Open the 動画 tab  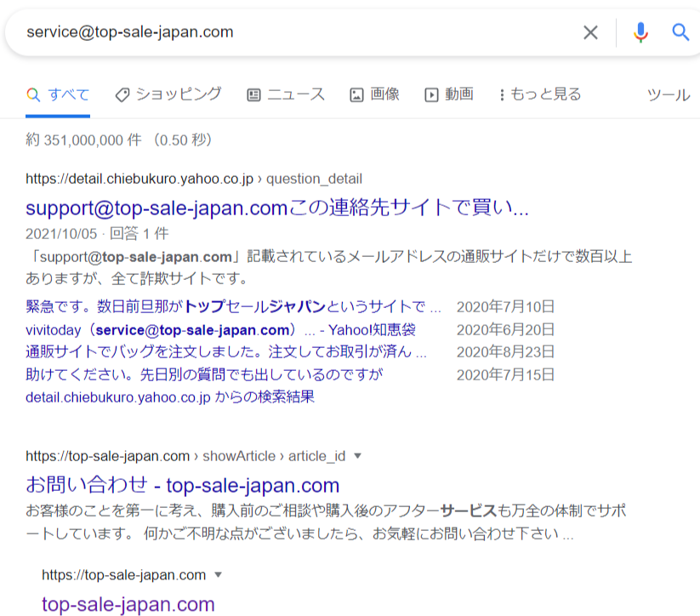click(x=449, y=94)
